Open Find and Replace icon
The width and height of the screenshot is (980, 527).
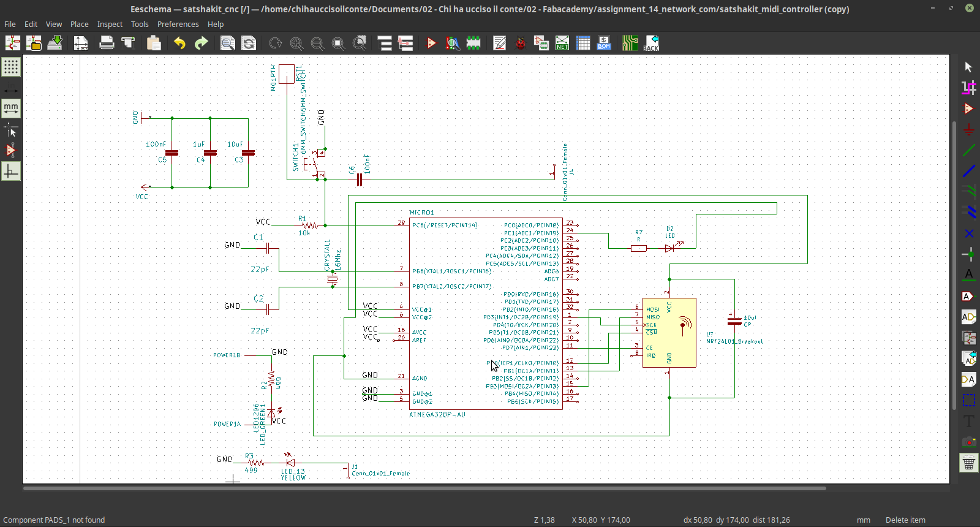pos(248,43)
